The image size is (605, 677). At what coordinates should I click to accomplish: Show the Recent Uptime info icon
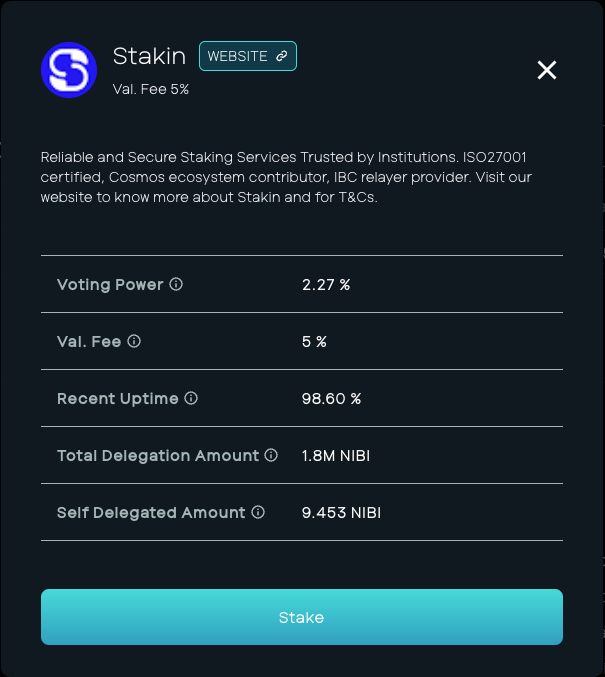191,398
